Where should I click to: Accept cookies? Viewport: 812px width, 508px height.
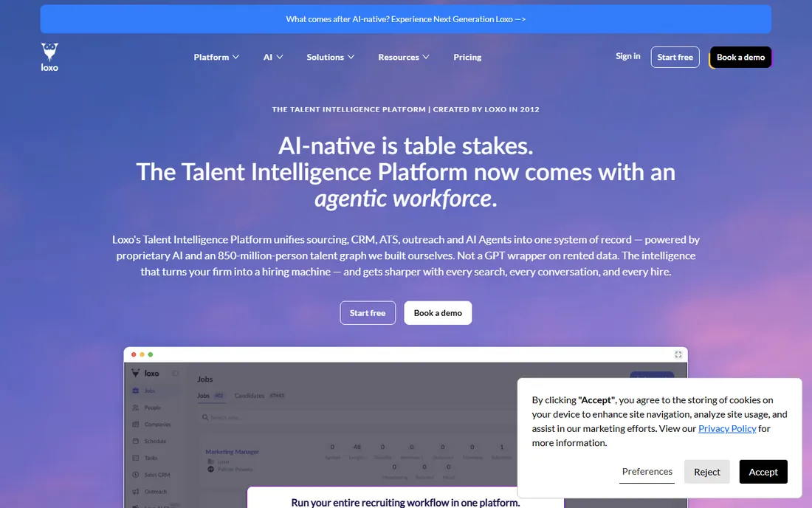click(763, 472)
